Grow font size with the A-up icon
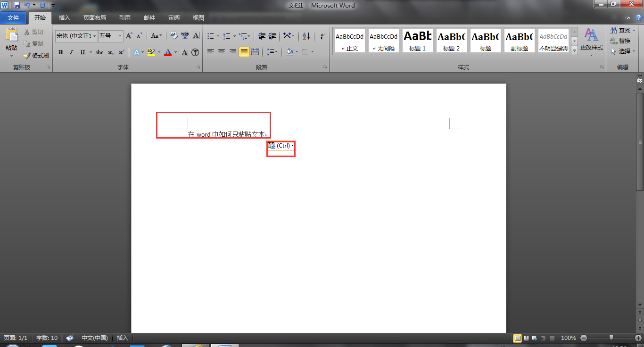 click(x=129, y=36)
